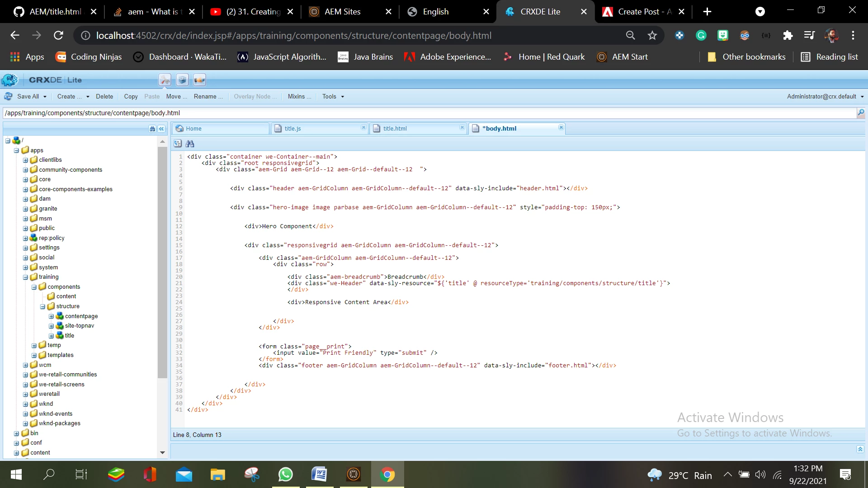868x488 pixels.
Task: Click the magnifier at path bar end
Action: [x=861, y=113]
